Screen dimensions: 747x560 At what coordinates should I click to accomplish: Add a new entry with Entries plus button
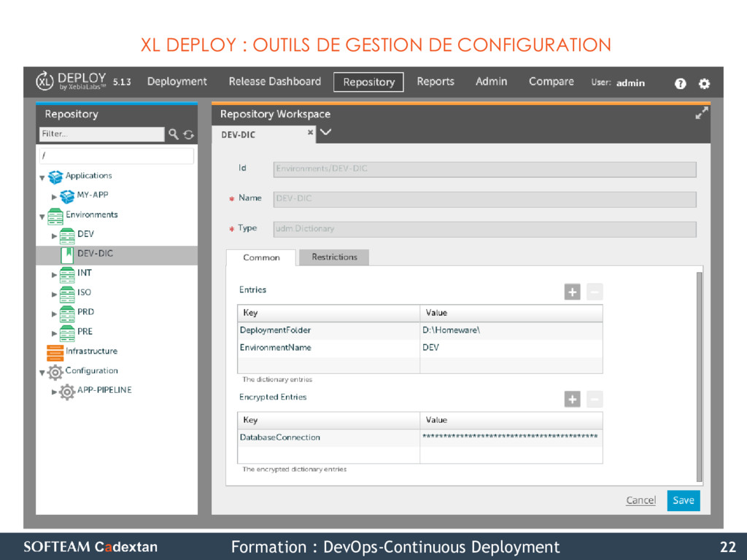(572, 292)
